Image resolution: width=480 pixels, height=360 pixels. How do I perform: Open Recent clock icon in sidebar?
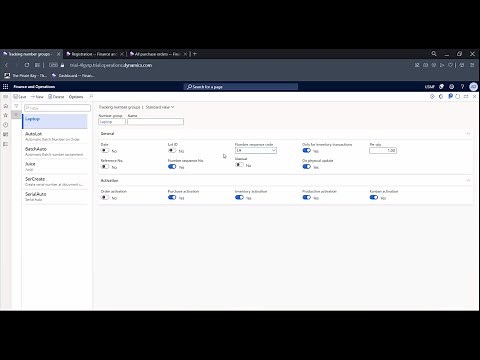coord(5,125)
